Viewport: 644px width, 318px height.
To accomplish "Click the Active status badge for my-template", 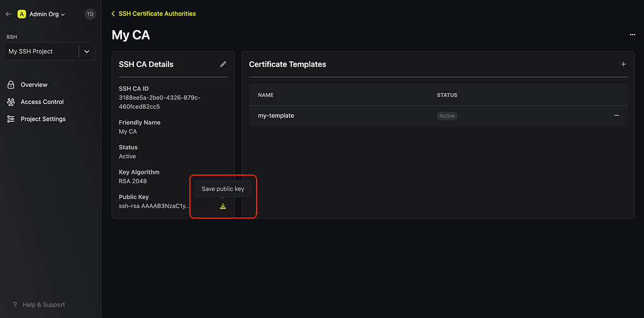I will tap(447, 116).
